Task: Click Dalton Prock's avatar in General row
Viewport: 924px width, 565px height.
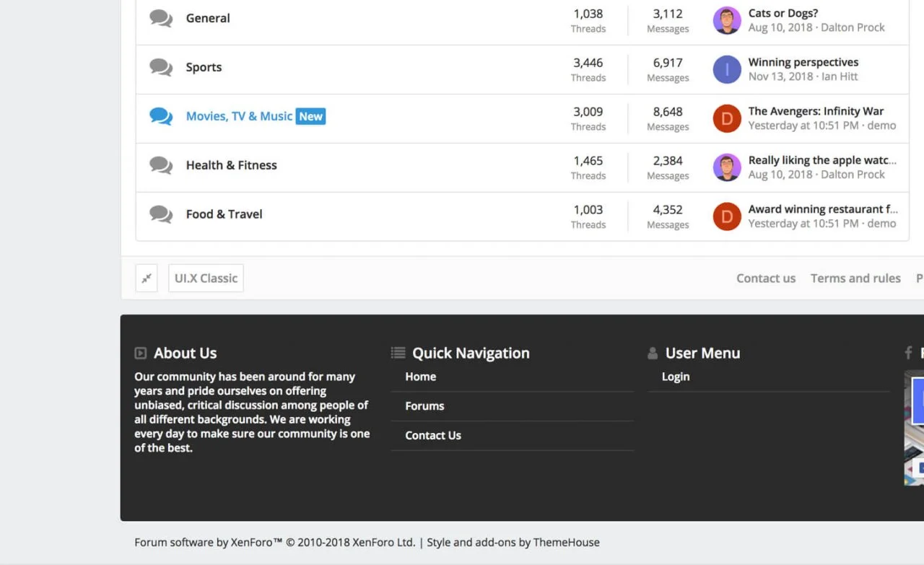Action: tap(727, 21)
